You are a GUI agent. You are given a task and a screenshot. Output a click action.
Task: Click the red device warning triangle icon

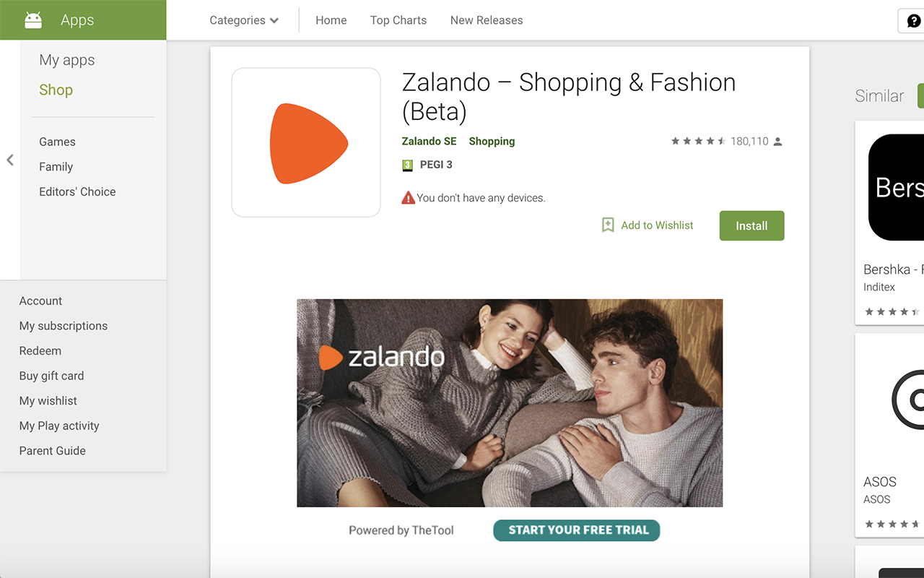tap(408, 197)
